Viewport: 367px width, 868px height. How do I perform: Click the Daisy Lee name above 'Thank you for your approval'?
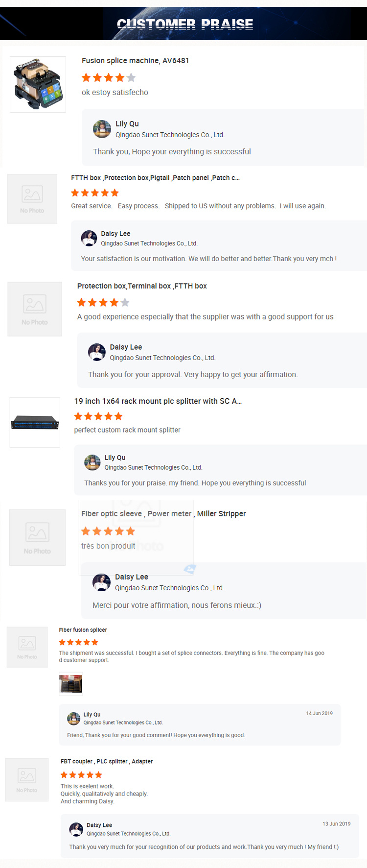pos(126,347)
